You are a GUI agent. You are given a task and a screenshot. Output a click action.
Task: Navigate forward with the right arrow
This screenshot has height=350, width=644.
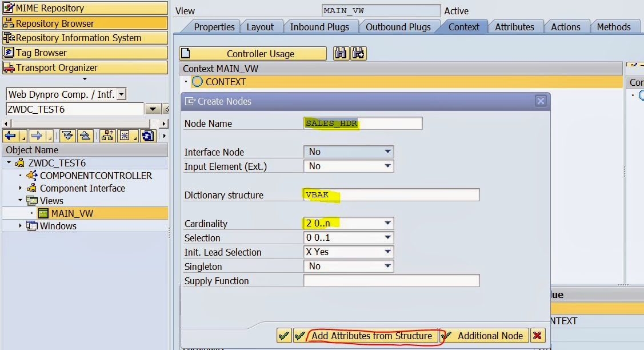[x=37, y=136]
